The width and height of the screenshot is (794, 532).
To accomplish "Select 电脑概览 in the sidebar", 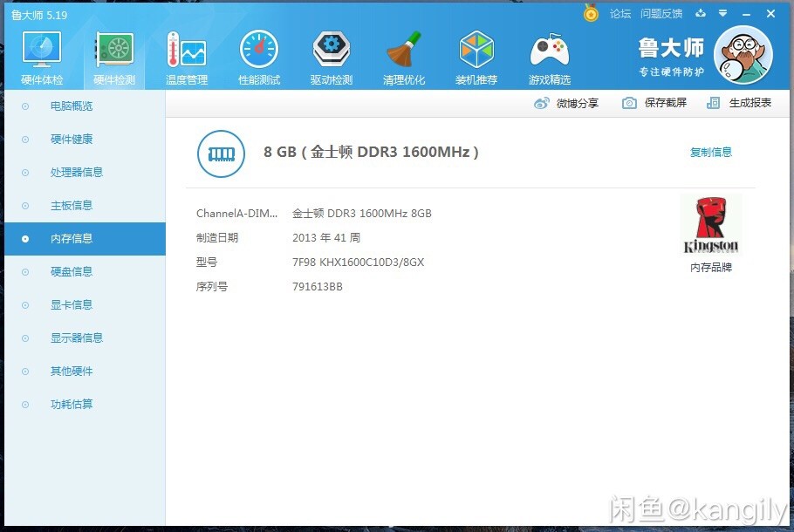I will pyautogui.click(x=86, y=106).
